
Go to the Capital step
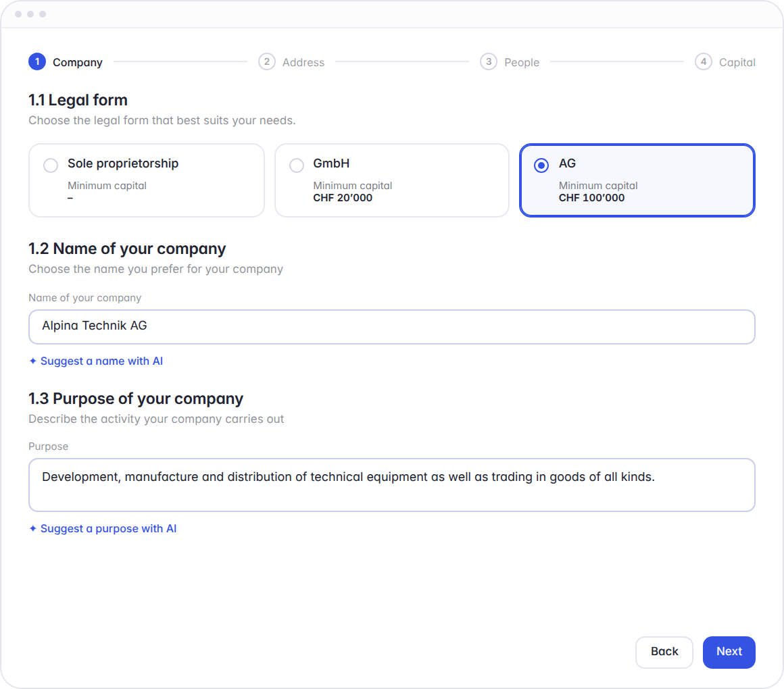[x=725, y=62]
